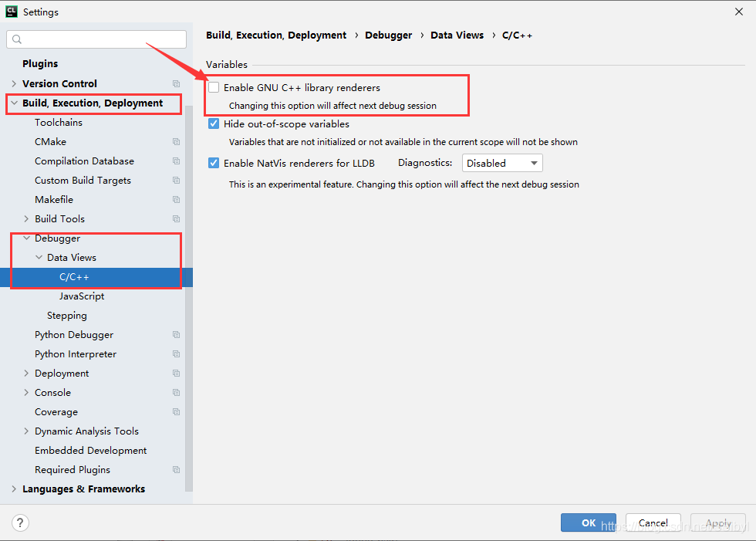Collapse the Data Views node chevron
756x541 pixels.
click(39, 258)
